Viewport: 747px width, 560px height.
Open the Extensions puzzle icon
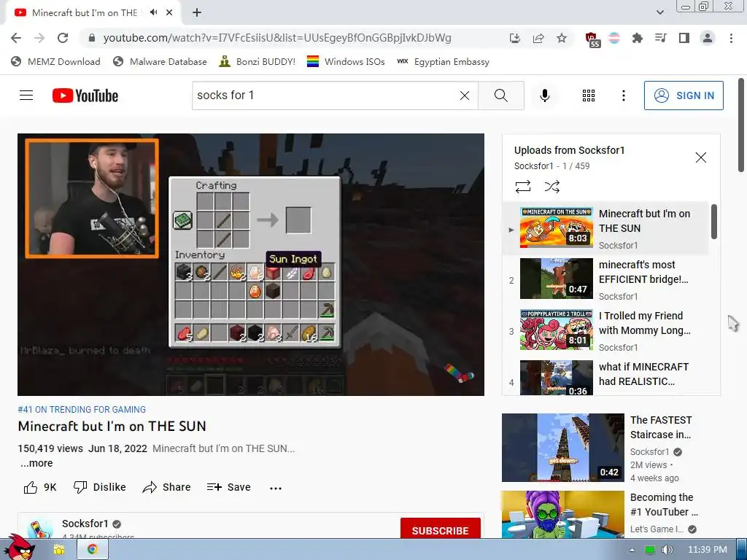637,38
